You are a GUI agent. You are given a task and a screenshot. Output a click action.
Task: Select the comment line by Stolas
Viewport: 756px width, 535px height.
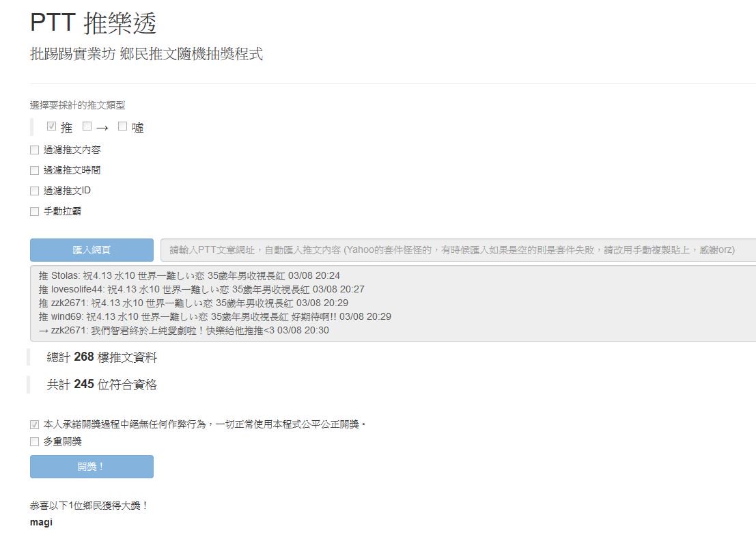point(189,275)
